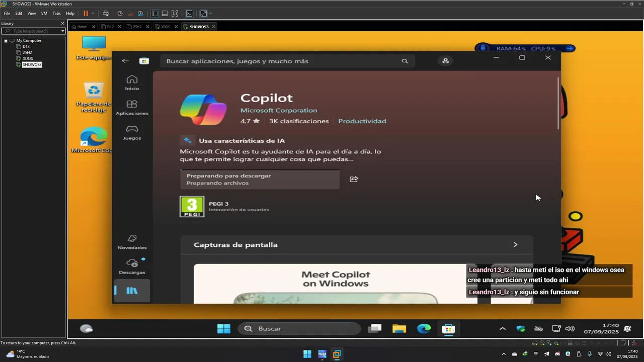Take a VM snapshot from toolbar
This screenshot has height=362, width=644.
click(x=120, y=14)
